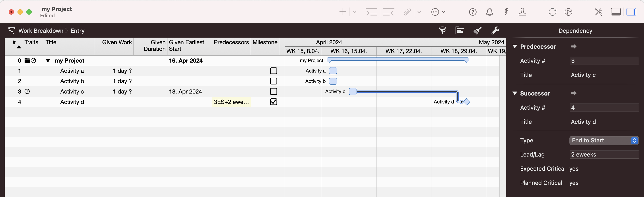Viewport: 644px width, 197px height.
Task: Open the Add menu dropdown arrow
Action: click(x=355, y=12)
